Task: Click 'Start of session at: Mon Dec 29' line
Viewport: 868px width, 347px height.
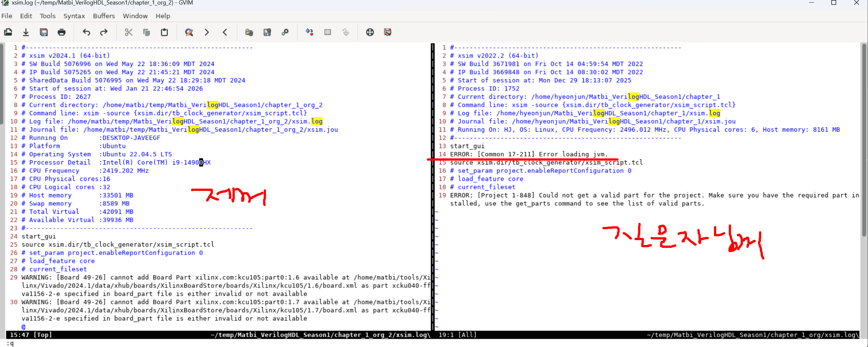Action: tap(541, 80)
